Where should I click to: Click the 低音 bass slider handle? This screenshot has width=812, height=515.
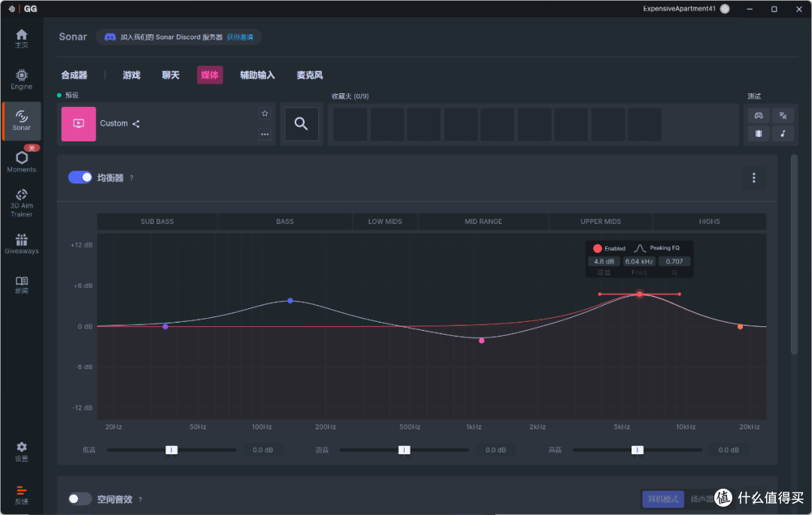pyautogui.click(x=171, y=450)
